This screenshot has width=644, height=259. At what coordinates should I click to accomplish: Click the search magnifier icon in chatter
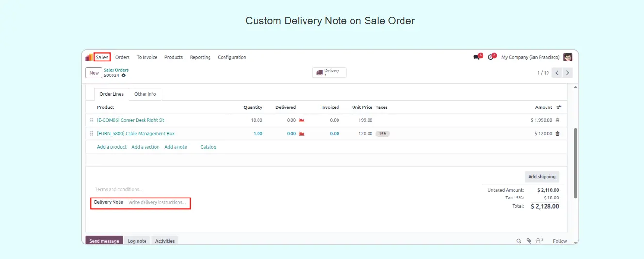(518, 241)
